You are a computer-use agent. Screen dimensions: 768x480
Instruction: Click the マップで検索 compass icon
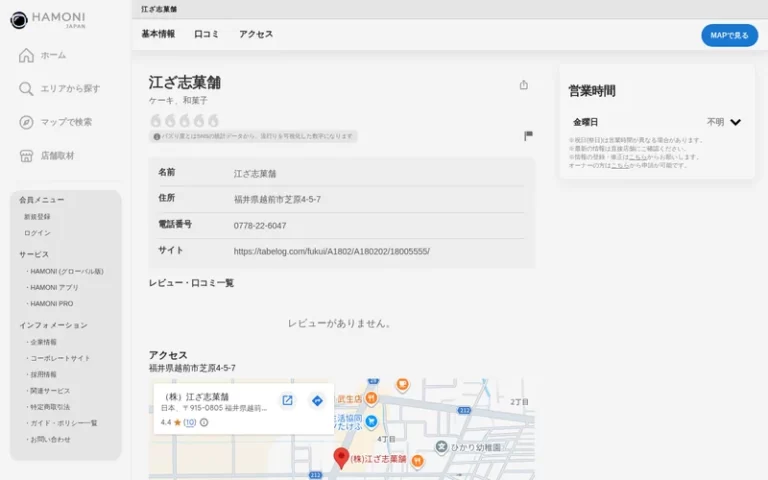click(x=26, y=122)
